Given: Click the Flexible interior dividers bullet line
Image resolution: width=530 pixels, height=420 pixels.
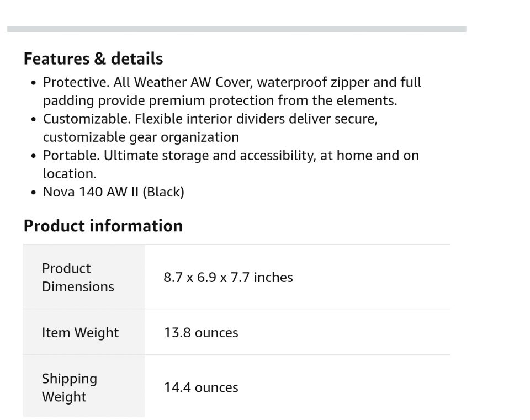Looking at the screenshot, I should (210, 119).
